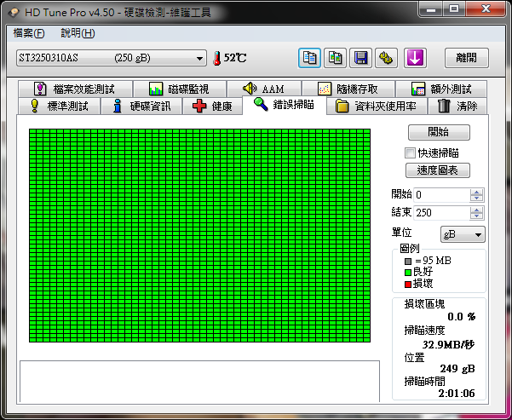The image size is (512, 420).
Task: Click the 249 gB position value
Action: click(x=457, y=369)
